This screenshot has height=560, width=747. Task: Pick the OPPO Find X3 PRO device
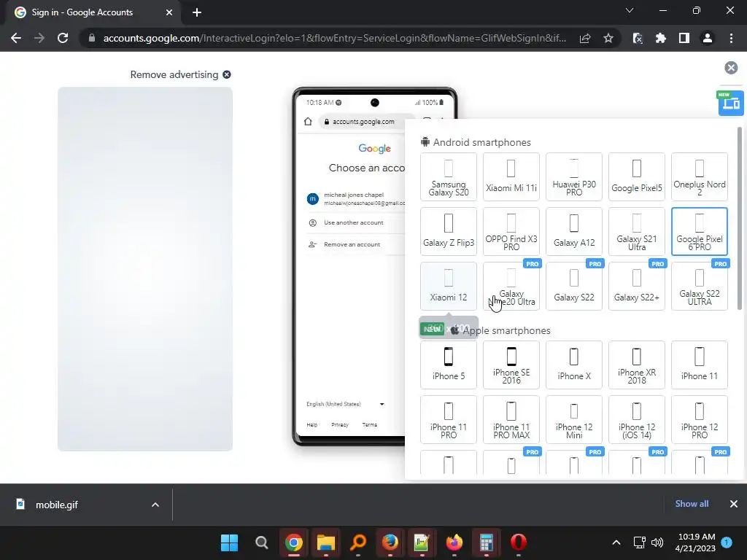click(x=511, y=231)
